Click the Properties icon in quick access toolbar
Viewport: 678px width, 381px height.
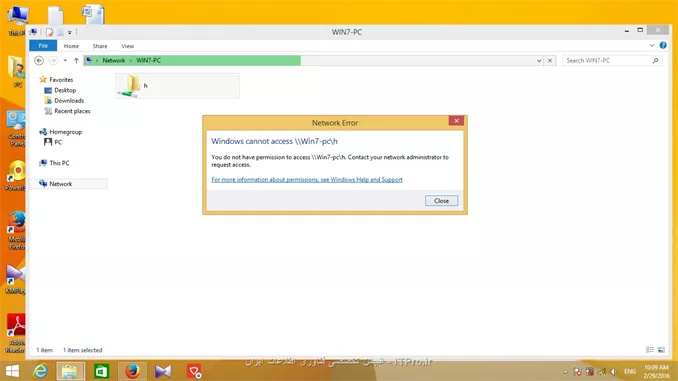(50, 32)
